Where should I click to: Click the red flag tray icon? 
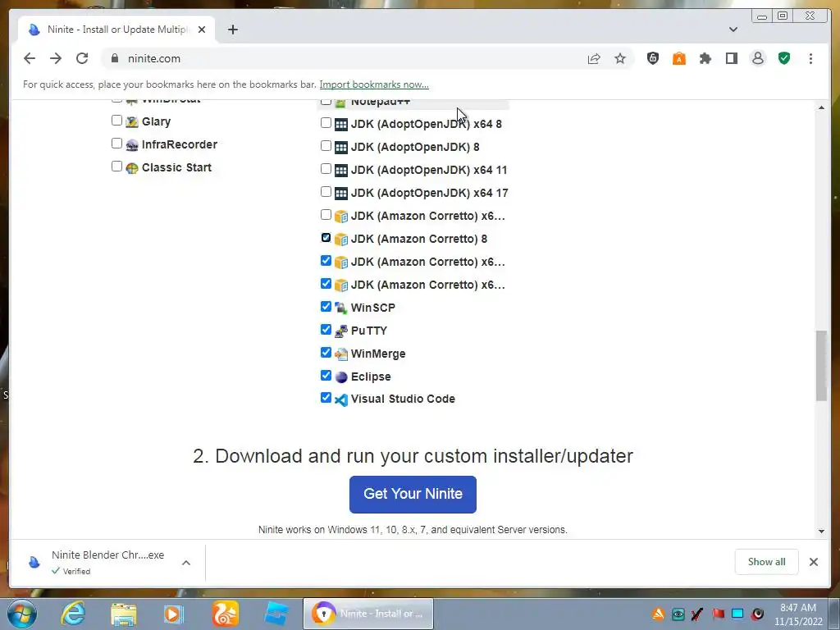[718, 614]
